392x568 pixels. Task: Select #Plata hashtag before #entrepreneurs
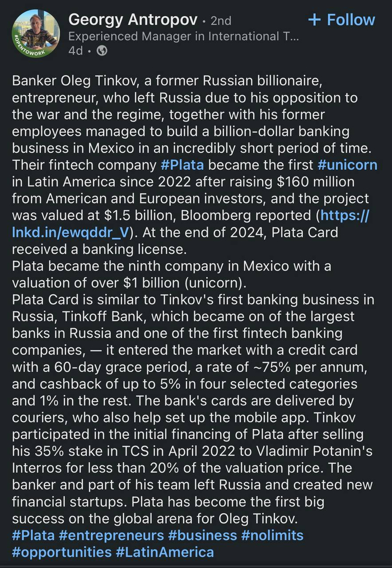(x=34, y=536)
